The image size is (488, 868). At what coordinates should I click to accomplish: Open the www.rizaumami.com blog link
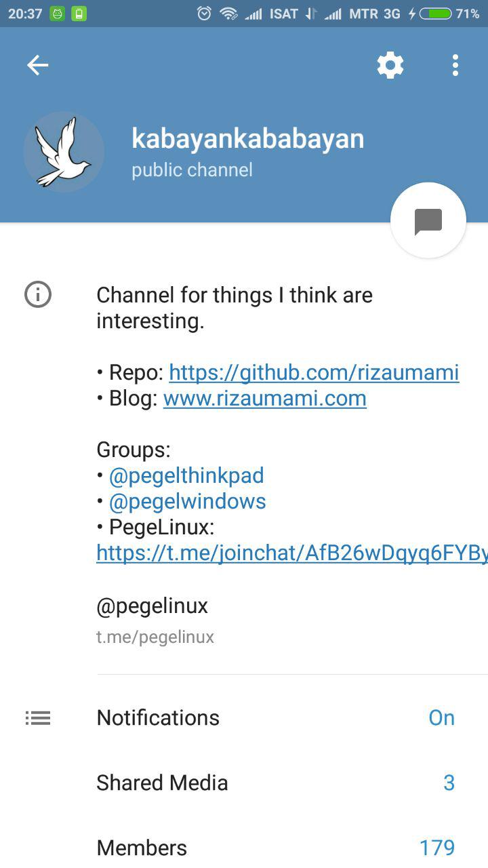[265, 398]
